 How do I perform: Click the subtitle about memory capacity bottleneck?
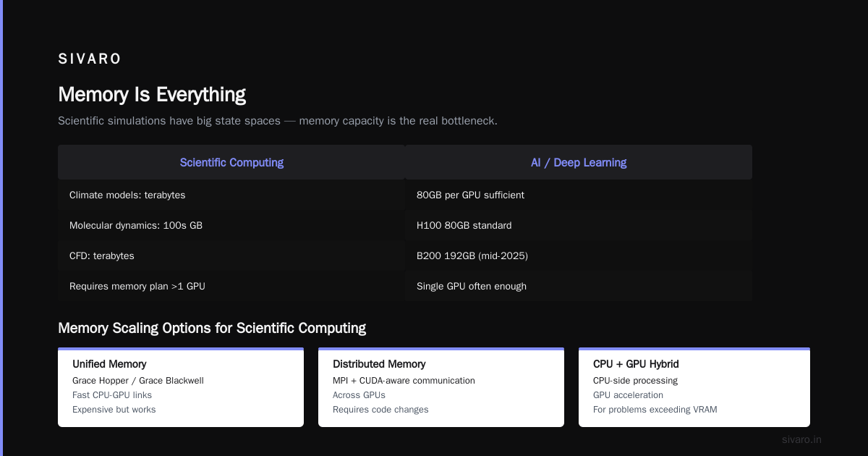(x=278, y=121)
